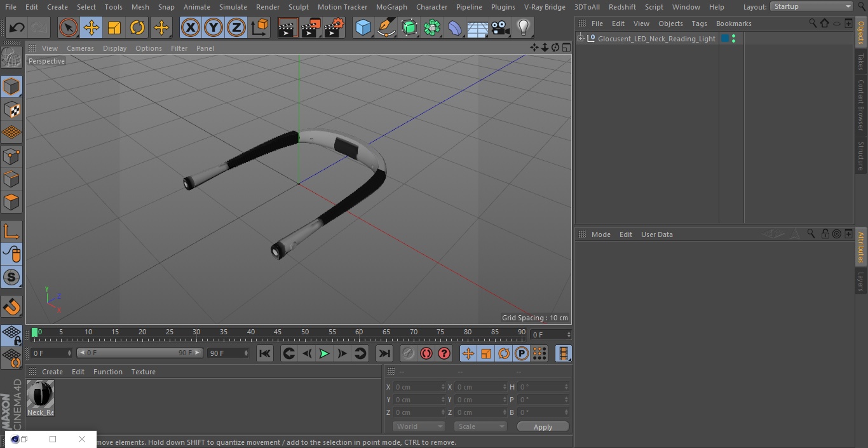Enable Polygons mode
Screen dimensions: 868x448
point(11,203)
